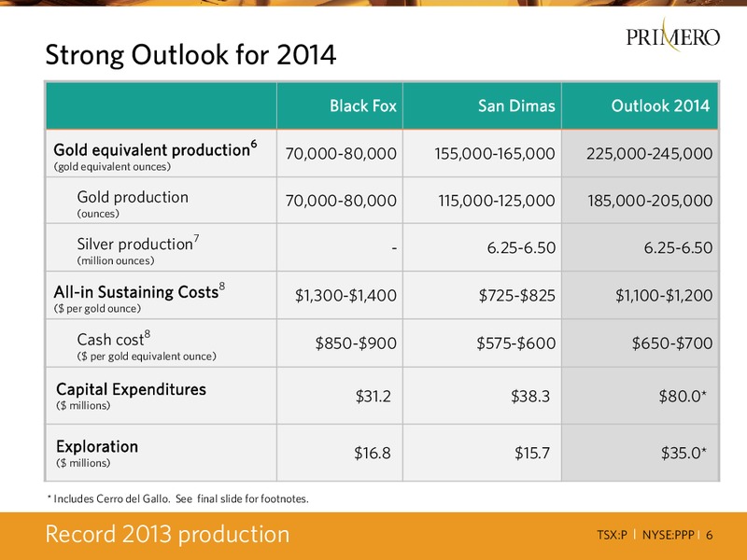This screenshot has height=560, width=747.
Task: Click San Dimas gold value 115,000-125,000
Action: coord(497,201)
